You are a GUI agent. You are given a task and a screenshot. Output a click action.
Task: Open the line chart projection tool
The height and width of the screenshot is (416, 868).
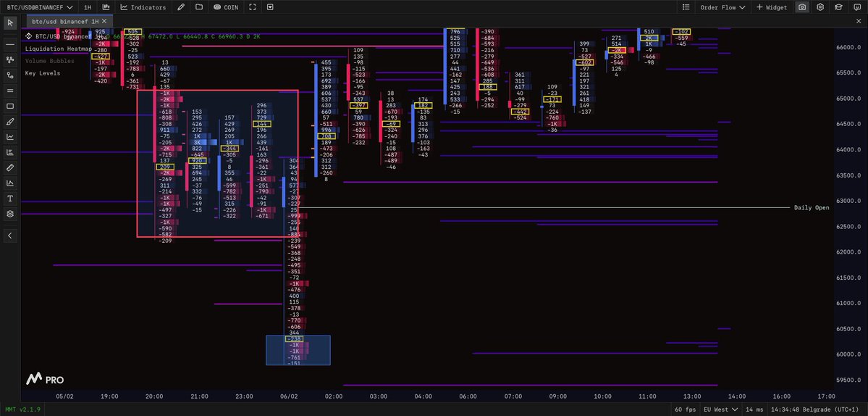coord(10,137)
